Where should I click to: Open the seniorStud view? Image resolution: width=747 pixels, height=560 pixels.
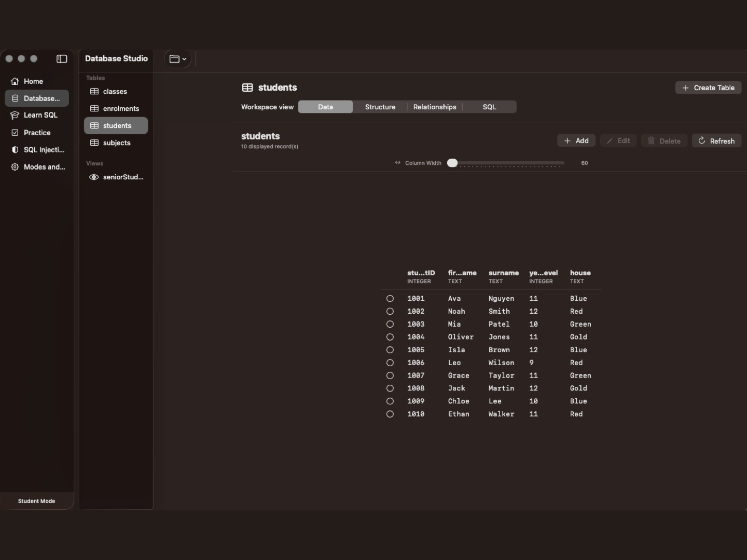[x=116, y=177]
